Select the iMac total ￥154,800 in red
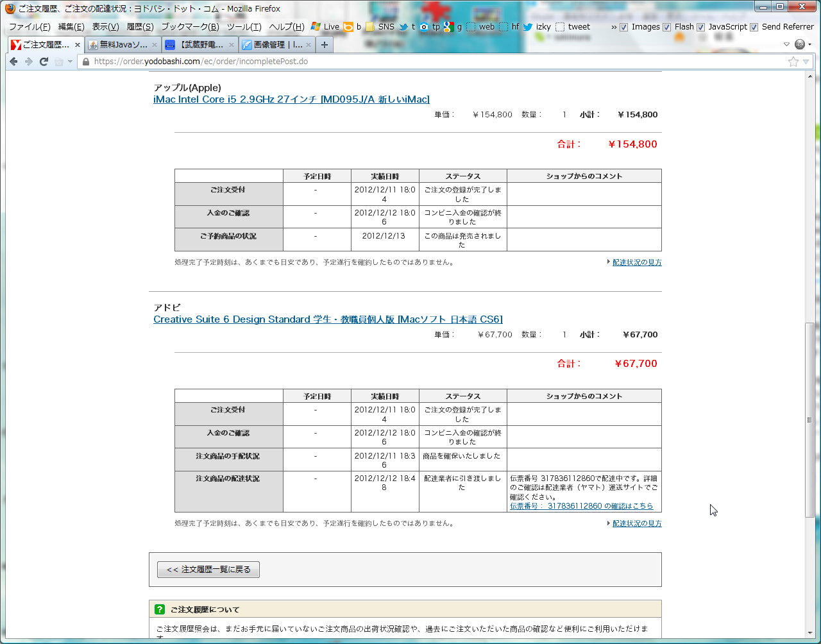The width and height of the screenshot is (821, 644). [632, 144]
